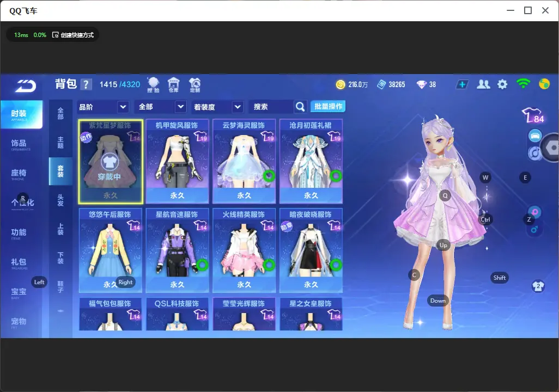Click the blue car icon beside the character

535,136
